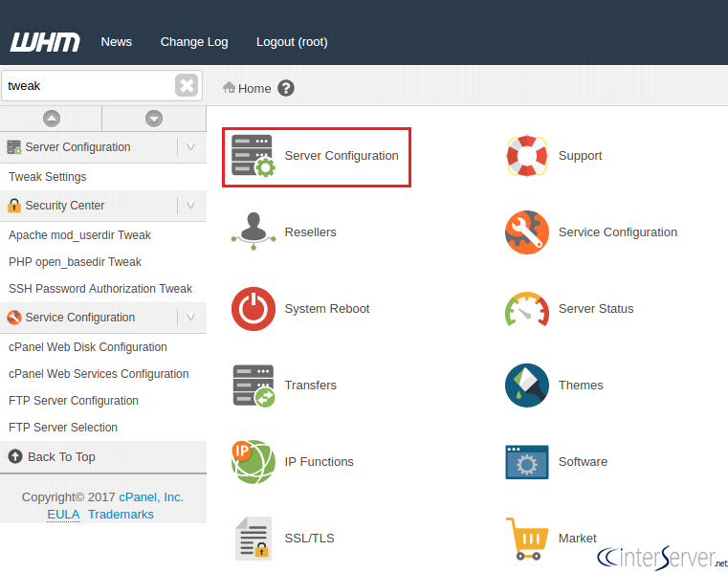
Task: Open the Support lifebuoy icon
Action: (x=527, y=156)
